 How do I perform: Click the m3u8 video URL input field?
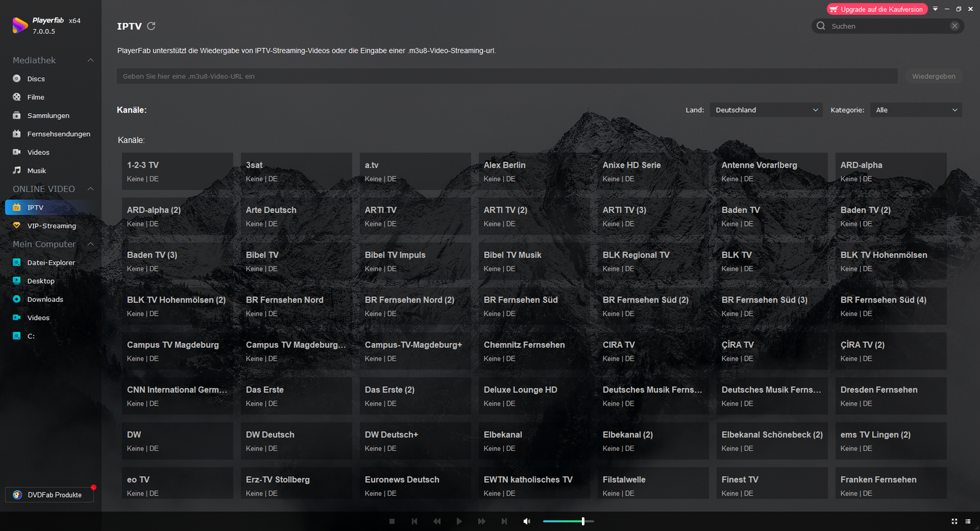point(507,77)
